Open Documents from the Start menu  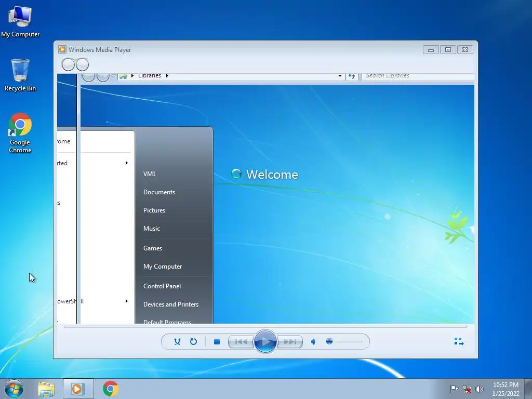coord(159,192)
